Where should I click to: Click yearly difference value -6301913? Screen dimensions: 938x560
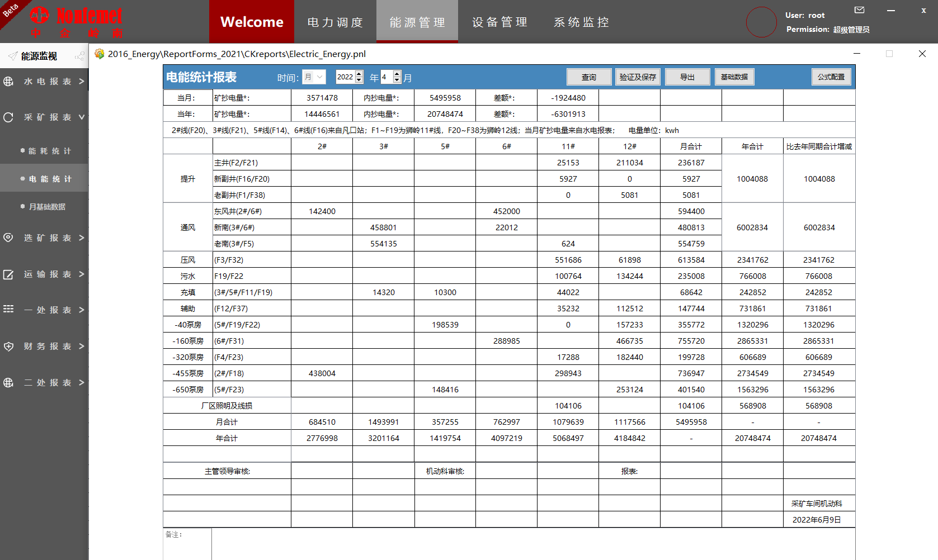[568, 114]
